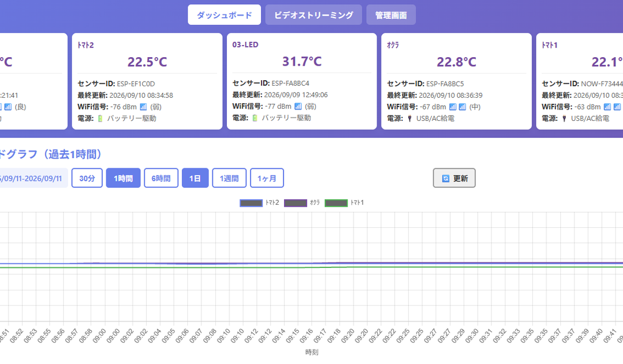Click the ｵｸﾗ card title
Viewport: 623px width, 364px height.
coord(393,45)
